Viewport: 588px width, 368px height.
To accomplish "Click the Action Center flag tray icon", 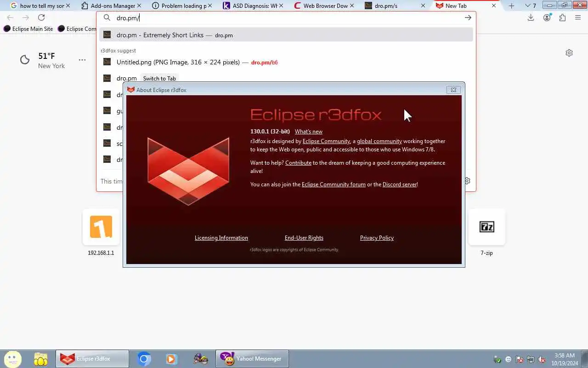I will [520, 359].
